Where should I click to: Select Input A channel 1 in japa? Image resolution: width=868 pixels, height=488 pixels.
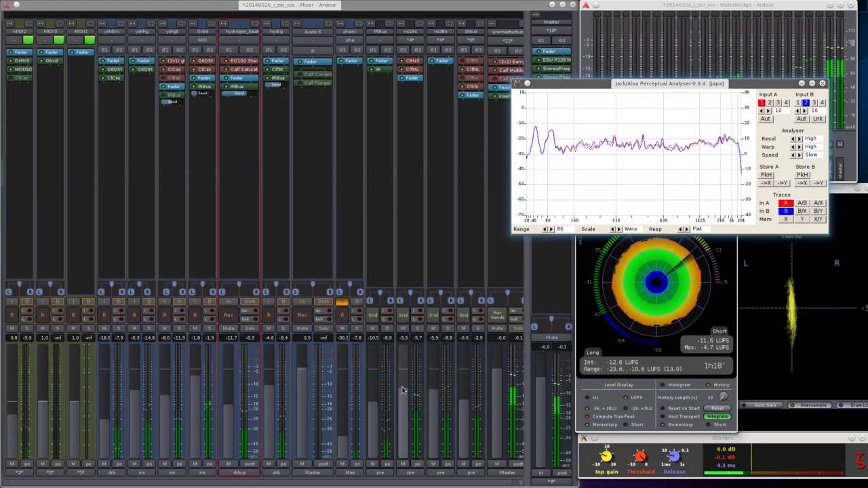click(762, 102)
